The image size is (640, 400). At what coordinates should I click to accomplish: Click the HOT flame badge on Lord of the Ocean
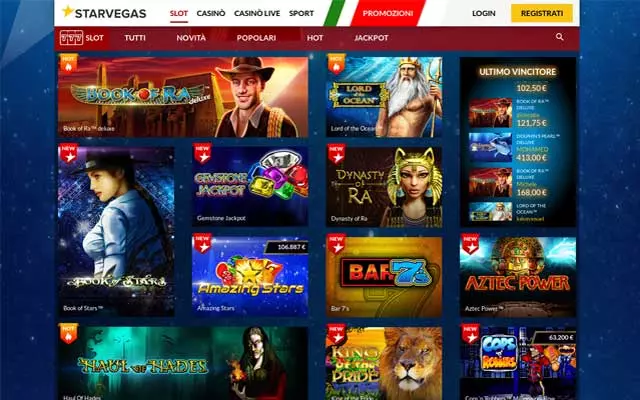coord(336,63)
